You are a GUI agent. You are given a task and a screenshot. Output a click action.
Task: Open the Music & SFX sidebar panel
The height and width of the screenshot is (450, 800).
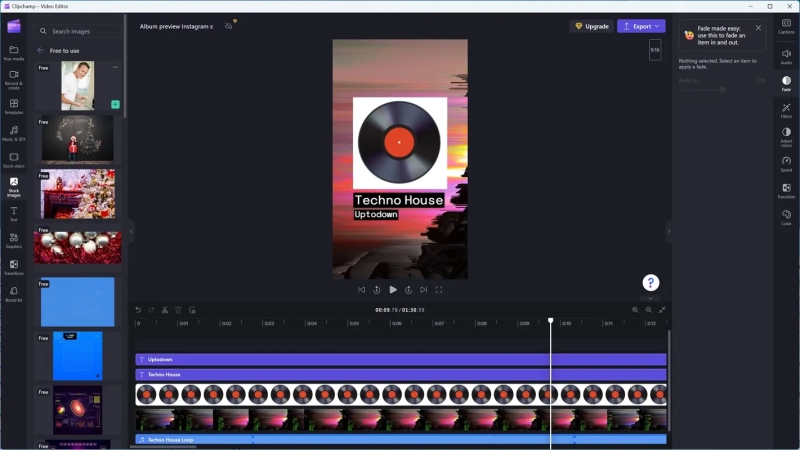(x=14, y=133)
